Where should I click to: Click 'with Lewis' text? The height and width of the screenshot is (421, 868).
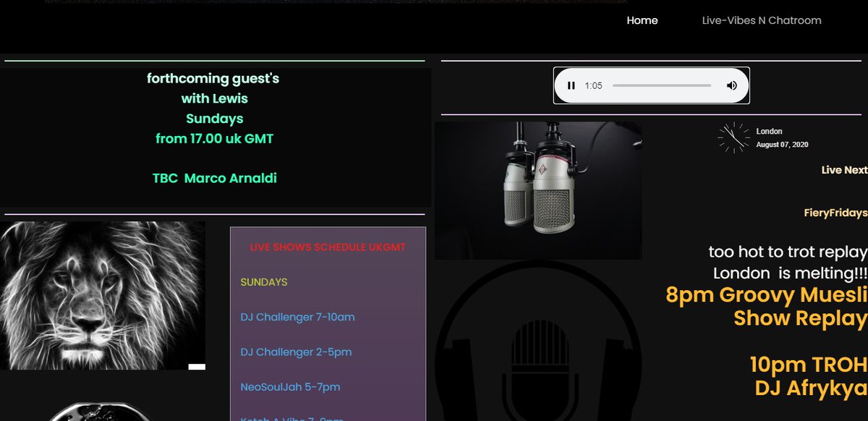(214, 98)
